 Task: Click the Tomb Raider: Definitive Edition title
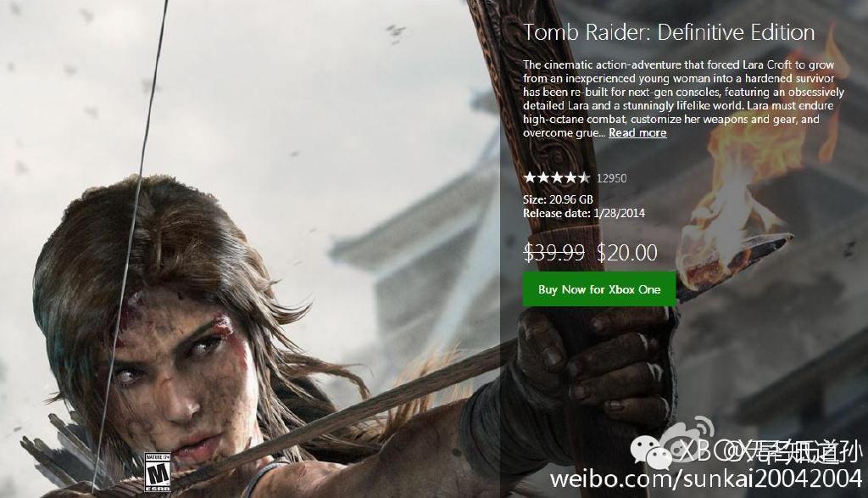(x=669, y=32)
